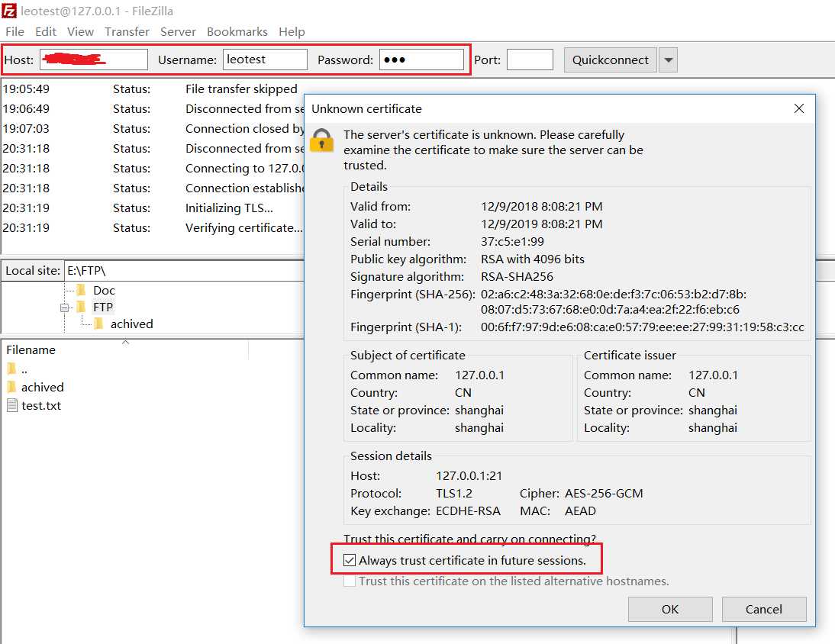Click the Host input field
Screen dimensions: 835x644
[x=94, y=60]
